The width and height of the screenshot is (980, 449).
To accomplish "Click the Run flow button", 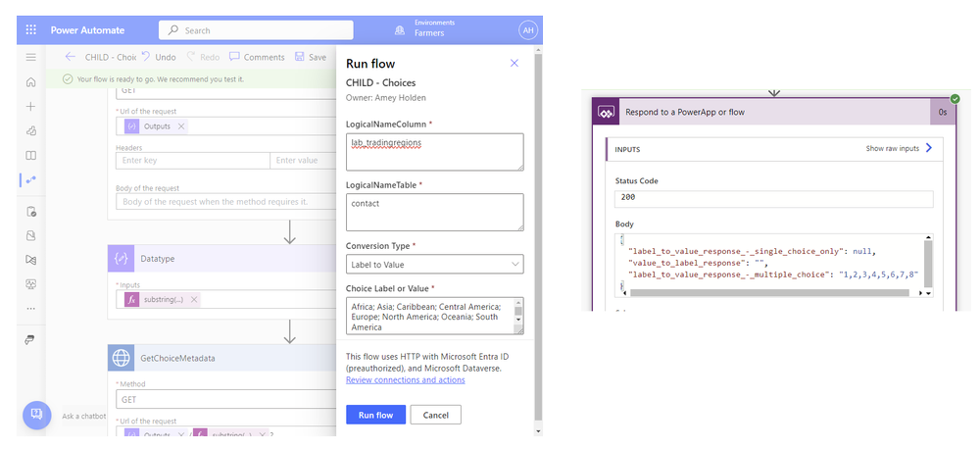I will pos(375,415).
